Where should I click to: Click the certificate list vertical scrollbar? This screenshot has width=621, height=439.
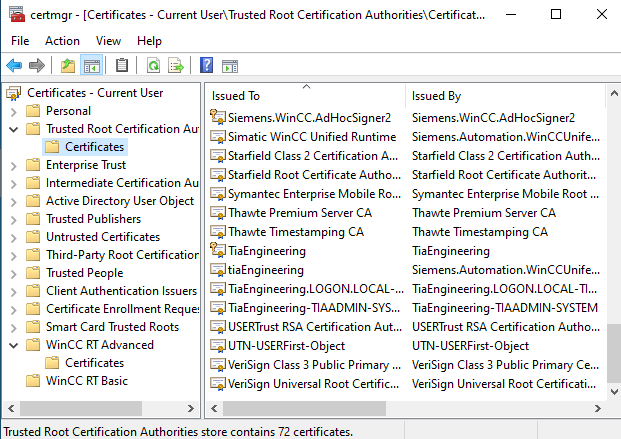click(613, 250)
